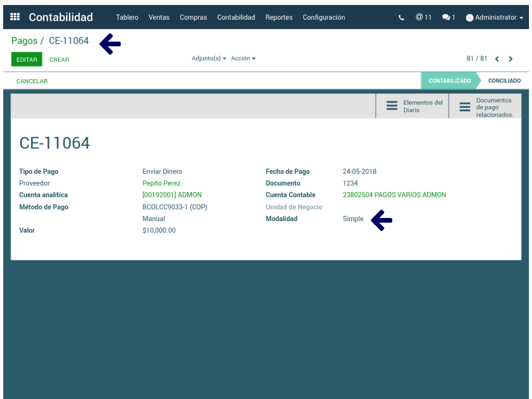Screen dimensions: 532x399
Task: Open the Administrator user menu
Action: [495, 17]
